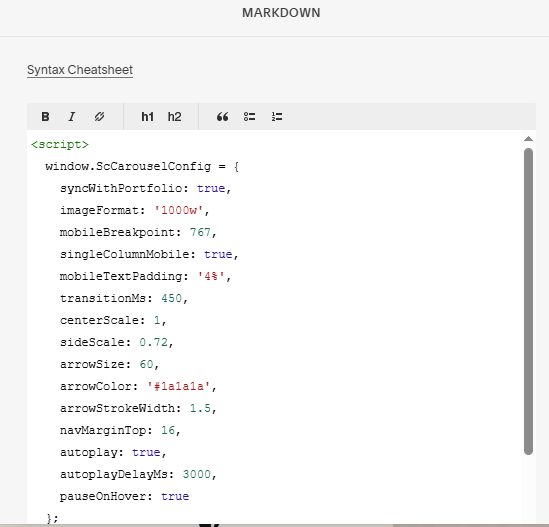Click the mobileBreakpoint value 767
The width and height of the screenshot is (549, 527).
200,232
